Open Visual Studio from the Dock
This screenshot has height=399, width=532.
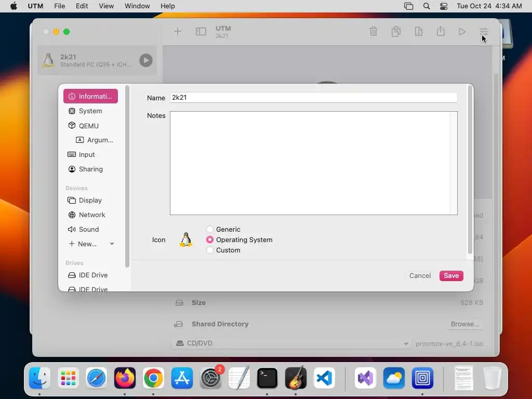(365, 378)
